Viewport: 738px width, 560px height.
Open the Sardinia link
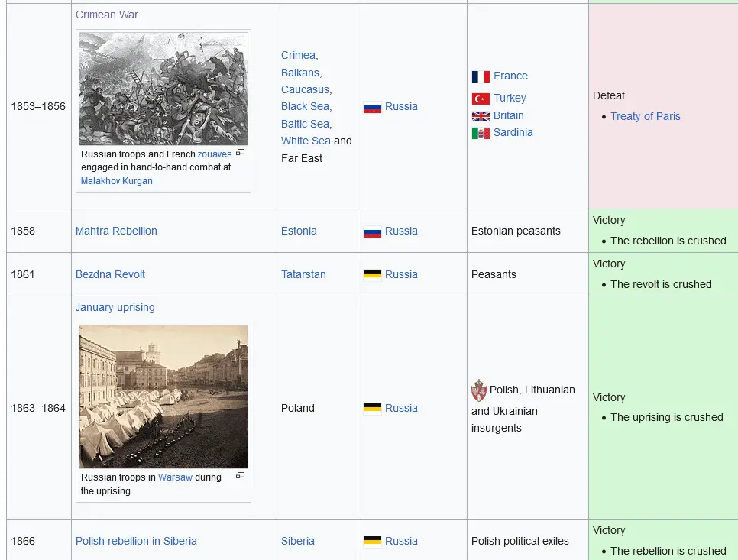pos(513,132)
